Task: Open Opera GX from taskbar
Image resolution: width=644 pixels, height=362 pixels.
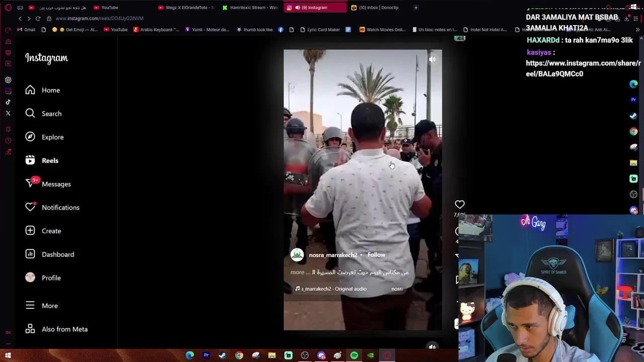Action: click(x=387, y=356)
